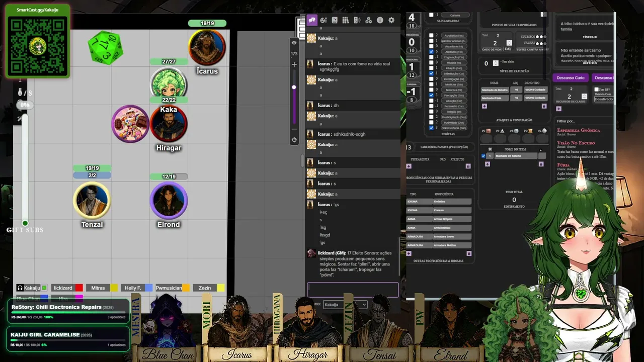
Task: Click the SmartCast QR code
Action: pos(38,45)
